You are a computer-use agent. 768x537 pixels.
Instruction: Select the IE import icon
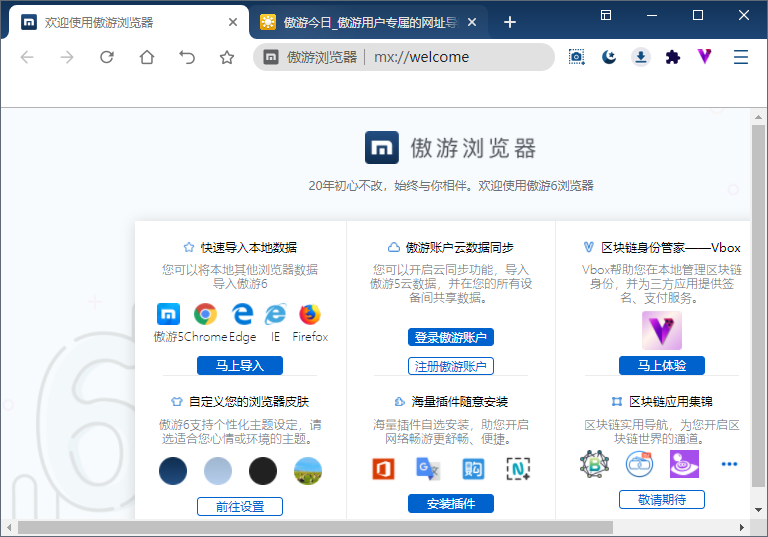[x=275, y=314]
